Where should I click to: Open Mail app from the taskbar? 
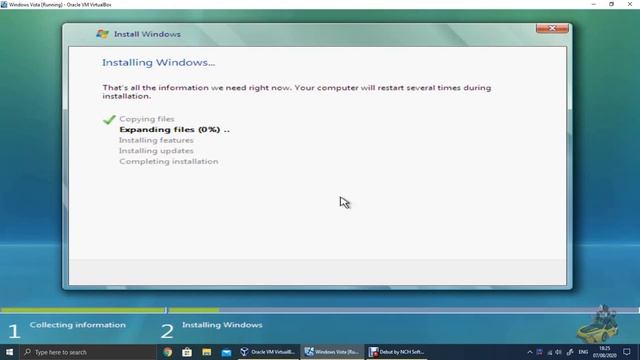pos(226,352)
